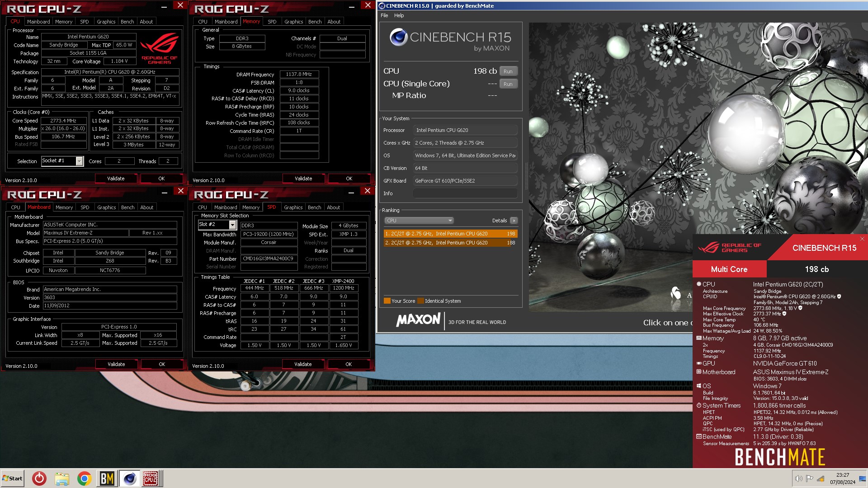868x488 pixels.
Task: Open the BenchMate BM taskbar icon
Action: pos(107,479)
